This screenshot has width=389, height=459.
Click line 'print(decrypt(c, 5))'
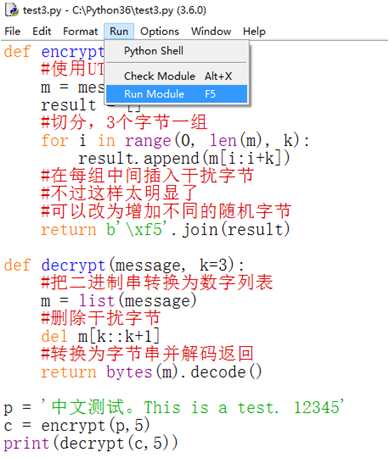91,443
